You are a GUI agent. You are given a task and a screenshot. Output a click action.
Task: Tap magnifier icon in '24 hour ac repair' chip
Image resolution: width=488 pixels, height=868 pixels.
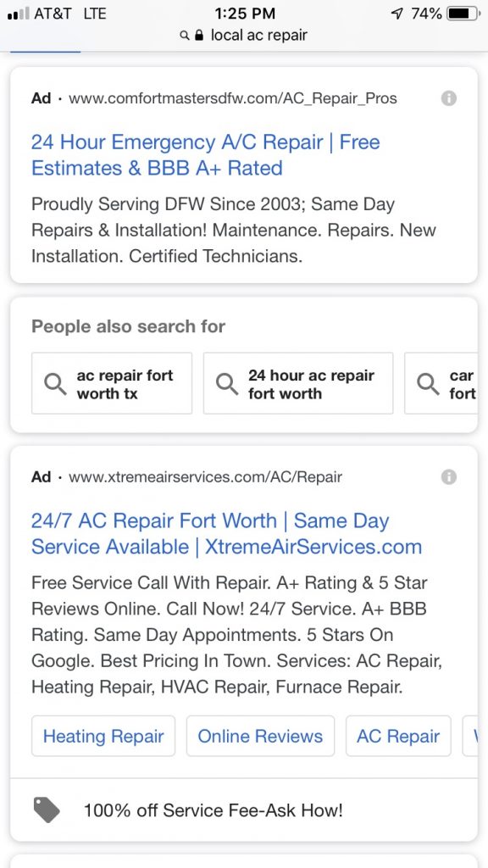click(x=227, y=384)
